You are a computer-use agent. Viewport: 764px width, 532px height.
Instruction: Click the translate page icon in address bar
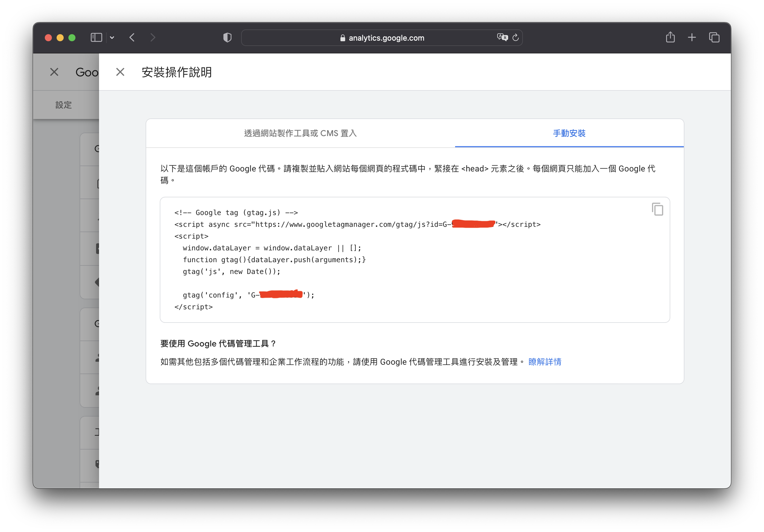tap(502, 38)
